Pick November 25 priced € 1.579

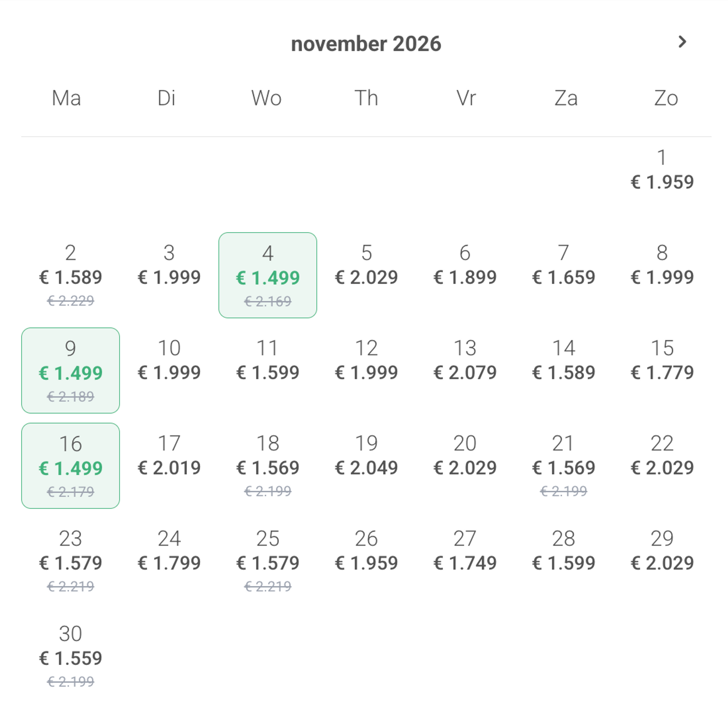coord(268,561)
